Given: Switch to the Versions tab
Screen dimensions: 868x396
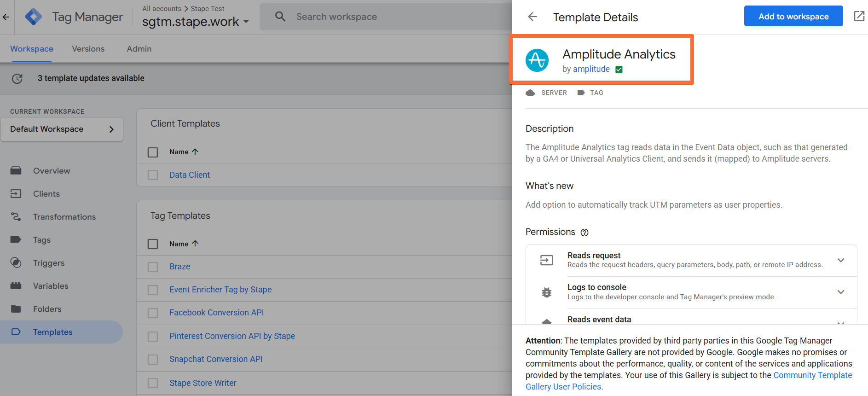Looking at the screenshot, I should pyautogui.click(x=88, y=49).
